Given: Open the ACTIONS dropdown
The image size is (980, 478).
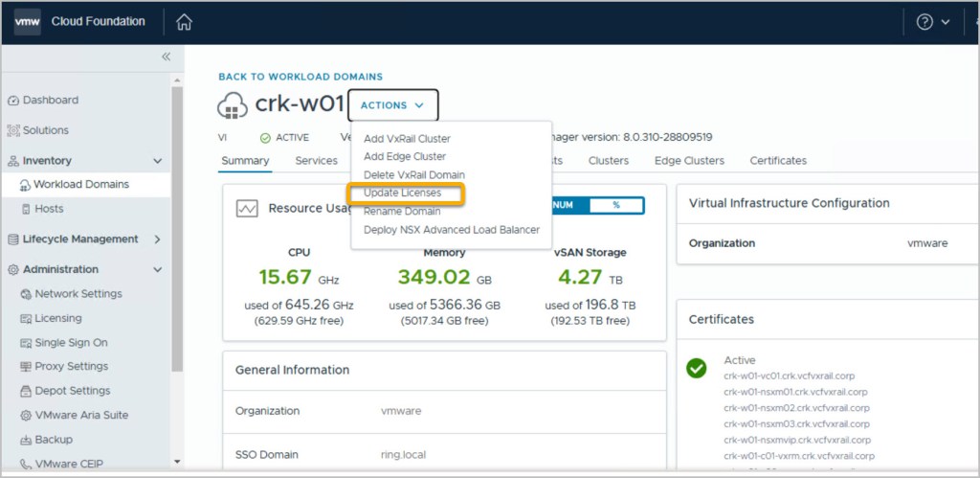Looking at the screenshot, I should 393,105.
